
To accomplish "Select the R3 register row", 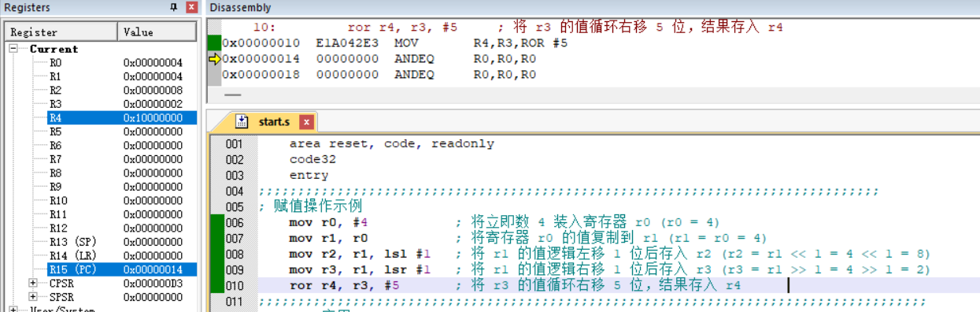I will click(101, 104).
